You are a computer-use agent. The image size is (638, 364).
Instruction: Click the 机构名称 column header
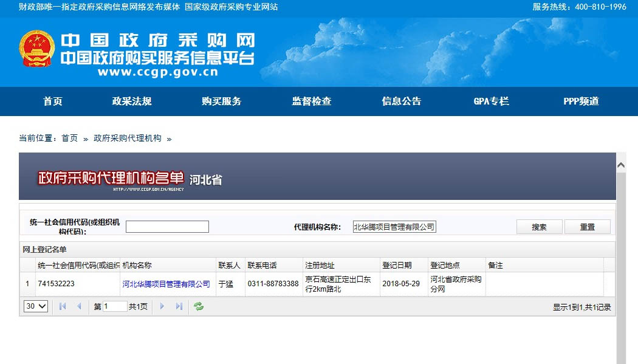point(168,265)
